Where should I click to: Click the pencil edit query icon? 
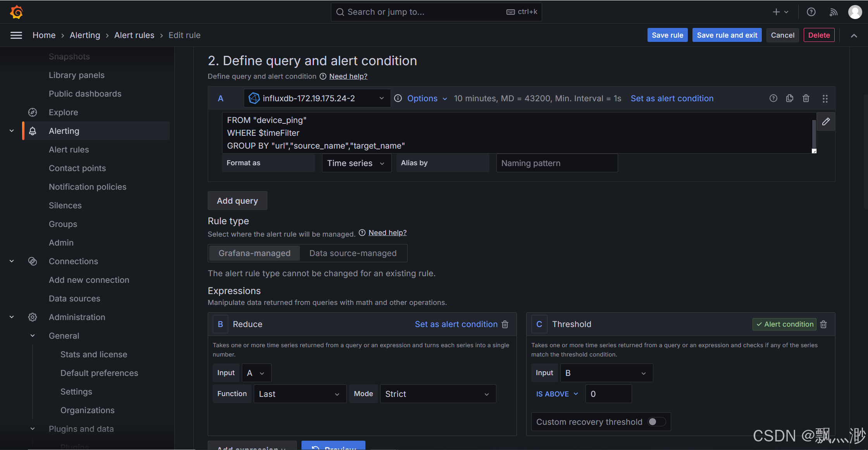[x=826, y=122]
